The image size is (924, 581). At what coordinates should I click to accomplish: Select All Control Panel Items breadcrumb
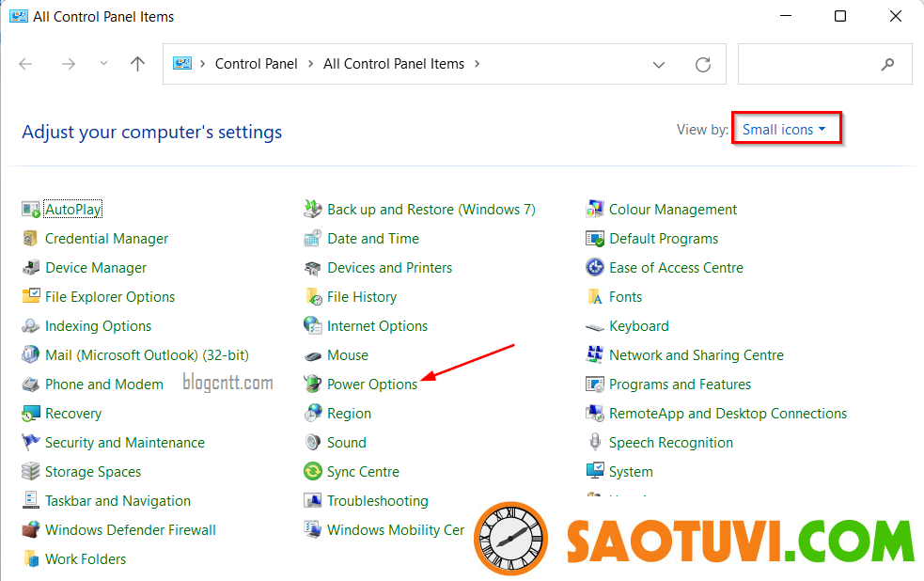point(394,64)
